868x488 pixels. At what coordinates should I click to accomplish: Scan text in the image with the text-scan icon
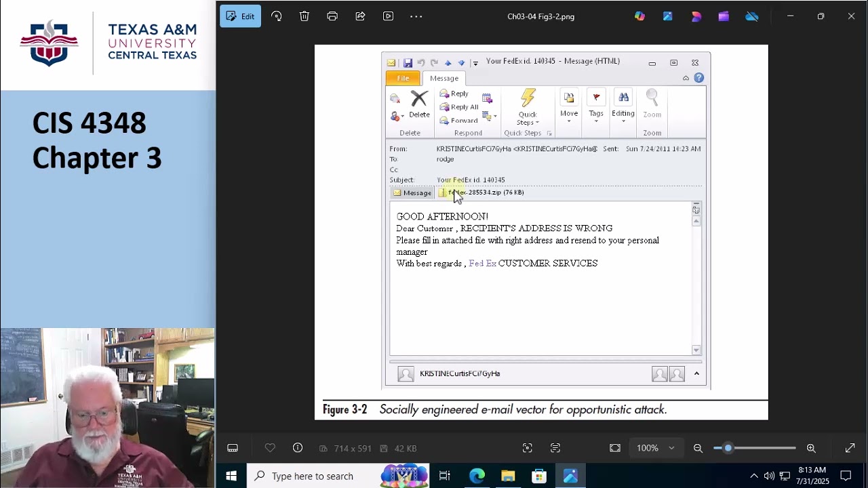pos(555,448)
